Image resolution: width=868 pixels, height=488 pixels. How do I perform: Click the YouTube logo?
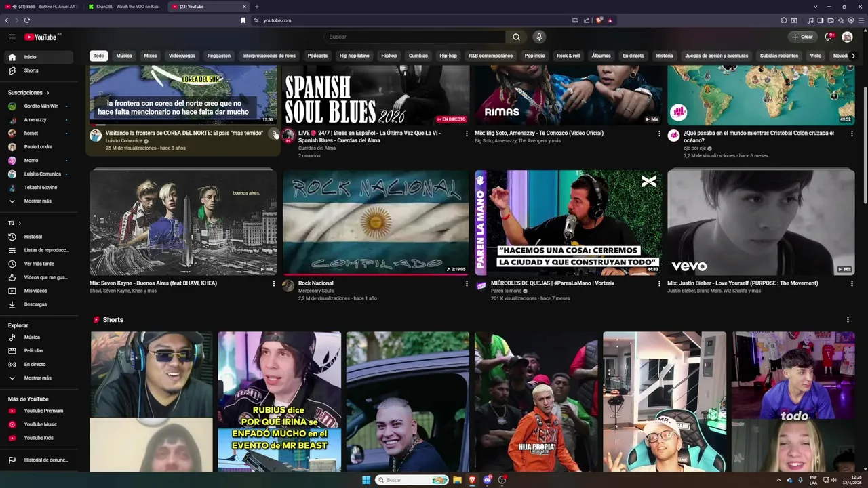pos(41,37)
